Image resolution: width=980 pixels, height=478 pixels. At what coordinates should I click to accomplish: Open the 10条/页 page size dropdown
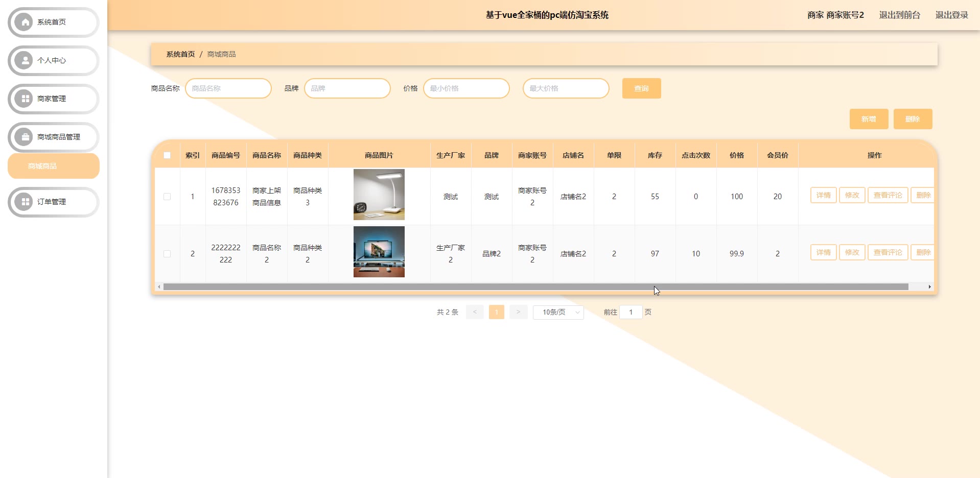tap(558, 312)
